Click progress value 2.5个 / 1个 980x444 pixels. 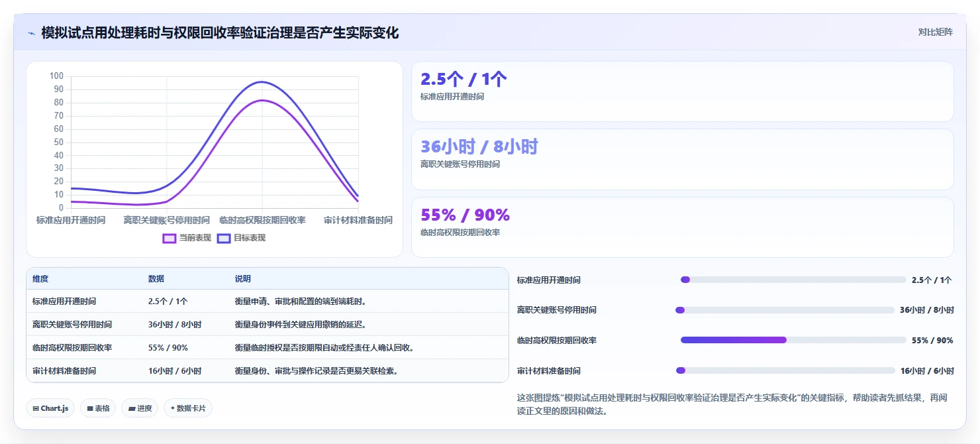(x=932, y=280)
